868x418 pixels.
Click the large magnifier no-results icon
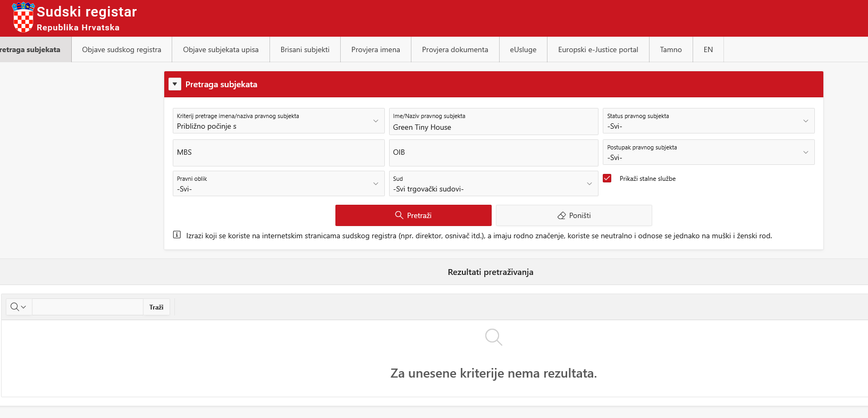493,337
